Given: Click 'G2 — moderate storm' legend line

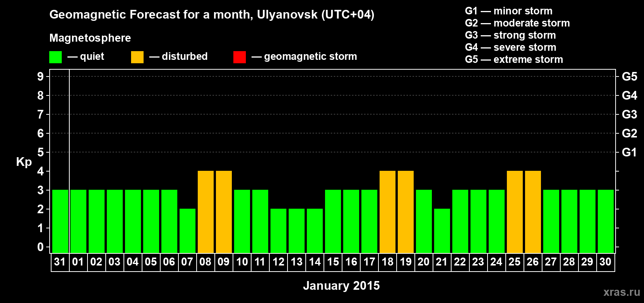Looking at the screenshot, I should (x=517, y=23).
